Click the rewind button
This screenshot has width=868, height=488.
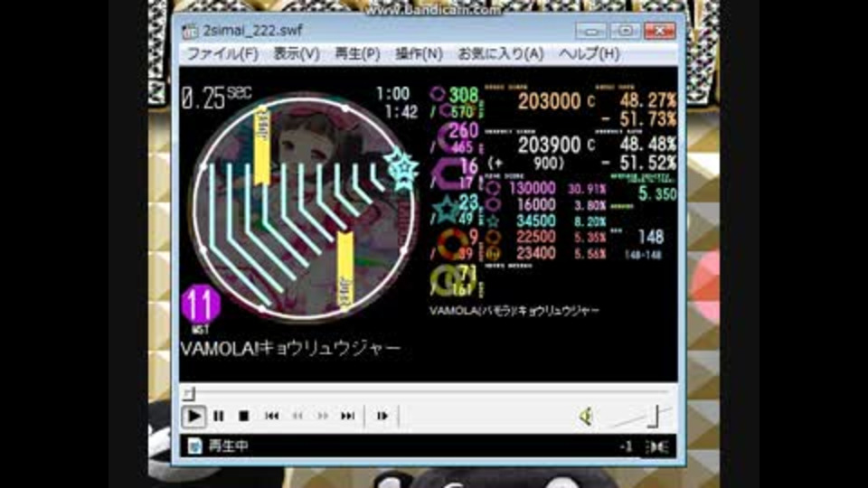tap(297, 416)
